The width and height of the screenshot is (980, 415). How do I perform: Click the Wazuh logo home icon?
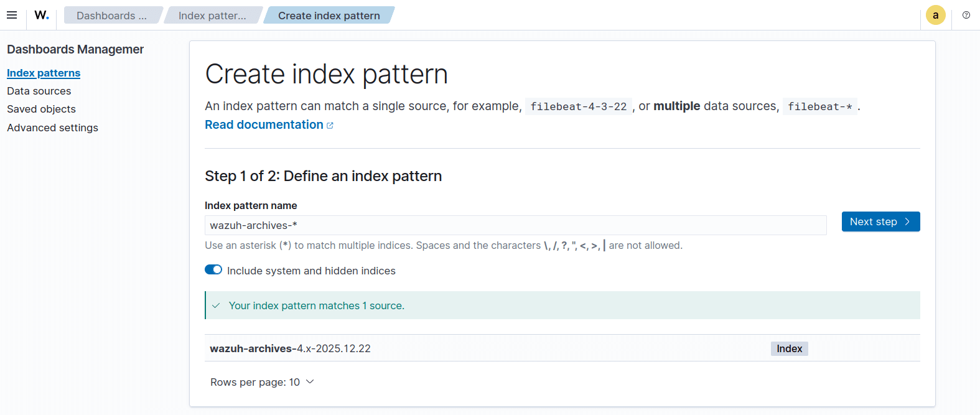click(42, 15)
